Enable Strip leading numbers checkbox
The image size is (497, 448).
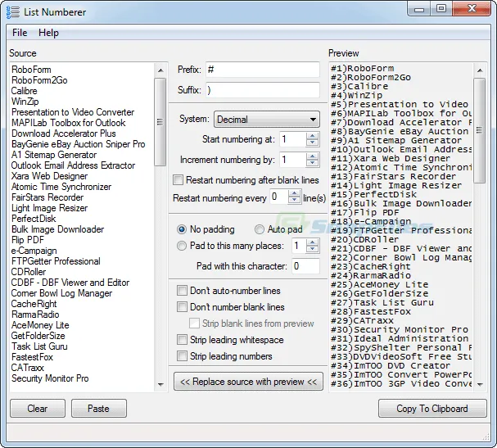pyautogui.click(x=182, y=356)
